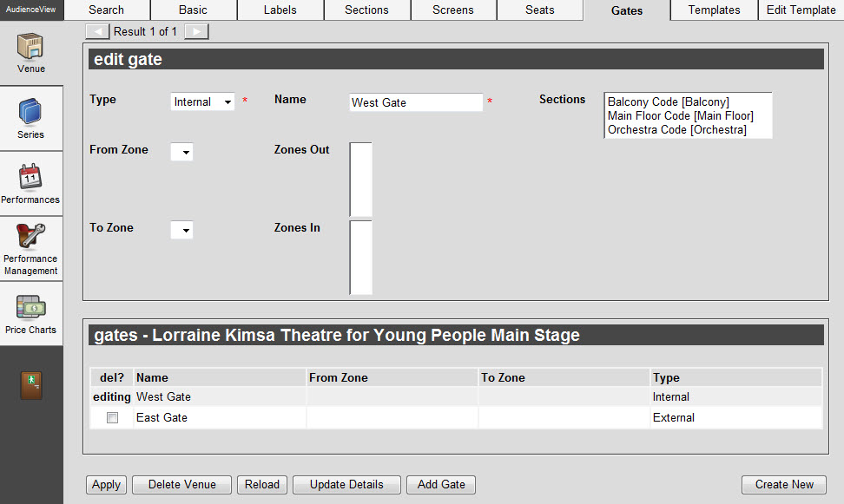Click West Gate row in gates table

(456, 396)
